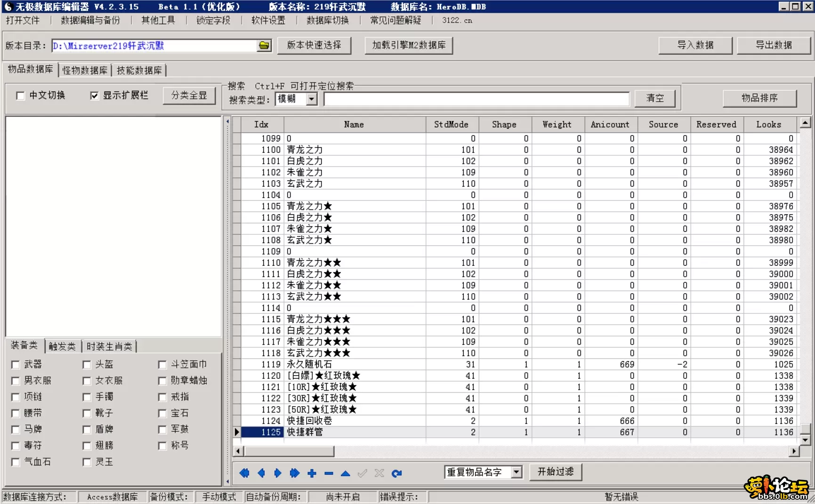The width and height of the screenshot is (815, 504).
Task: Click the grid vertical scroll up arrow
Action: 806,123
